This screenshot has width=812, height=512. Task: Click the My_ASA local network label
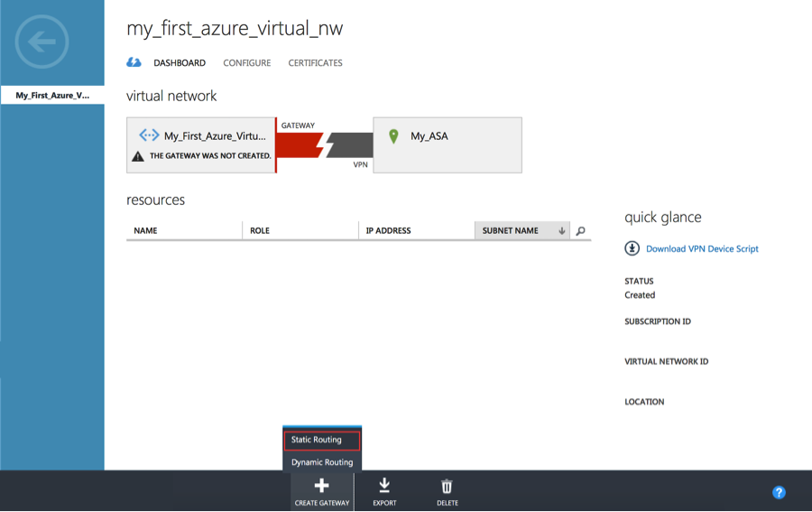pyautogui.click(x=429, y=136)
